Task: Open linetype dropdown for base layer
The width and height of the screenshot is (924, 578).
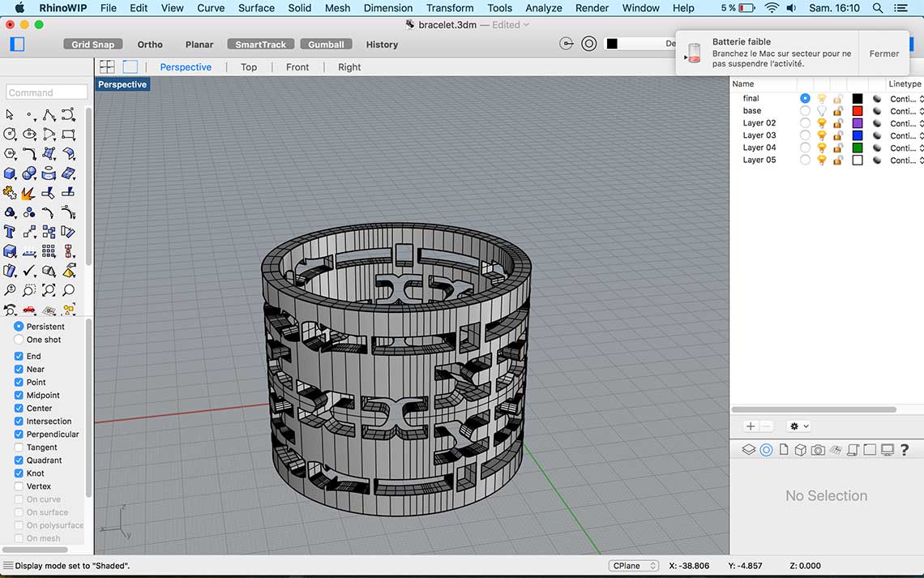Action: 906,111
